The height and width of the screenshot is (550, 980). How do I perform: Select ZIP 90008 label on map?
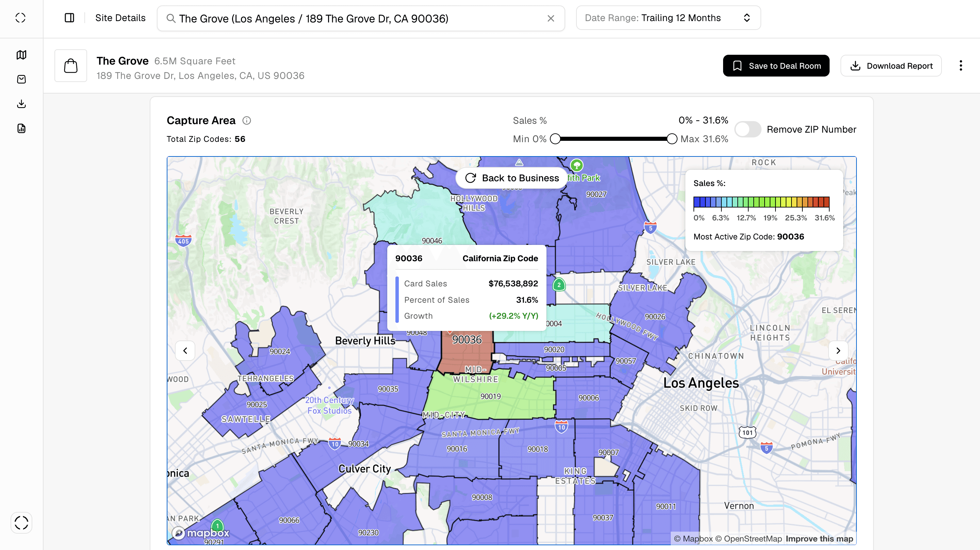tap(481, 498)
